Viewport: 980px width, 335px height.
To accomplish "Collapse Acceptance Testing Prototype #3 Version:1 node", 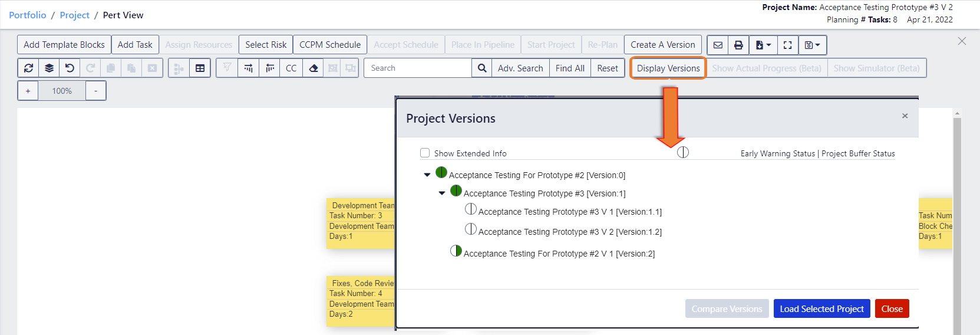I will click(x=442, y=193).
